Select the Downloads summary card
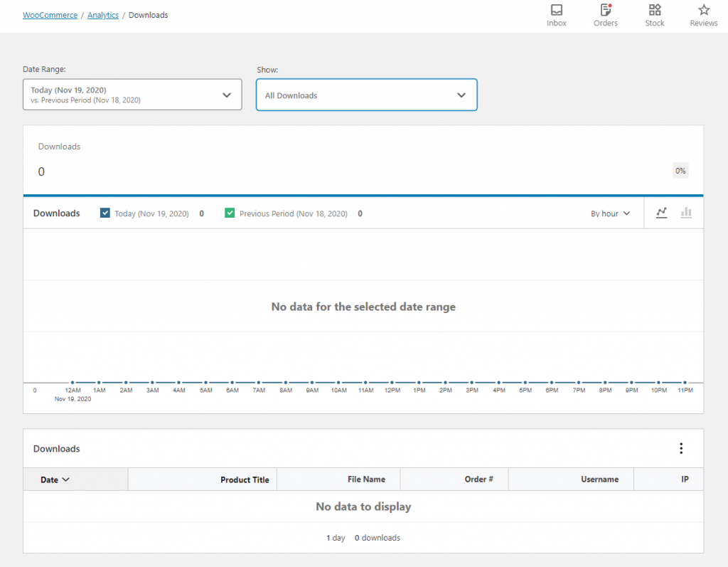The height and width of the screenshot is (567, 728). tap(363, 160)
